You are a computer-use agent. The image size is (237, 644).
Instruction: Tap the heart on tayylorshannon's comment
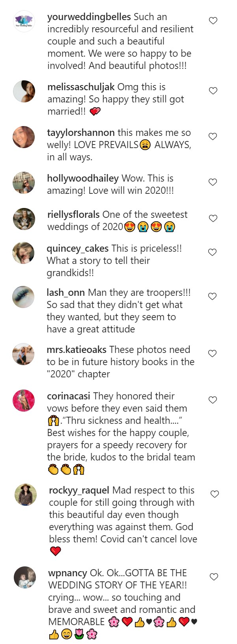coord(213,136)
